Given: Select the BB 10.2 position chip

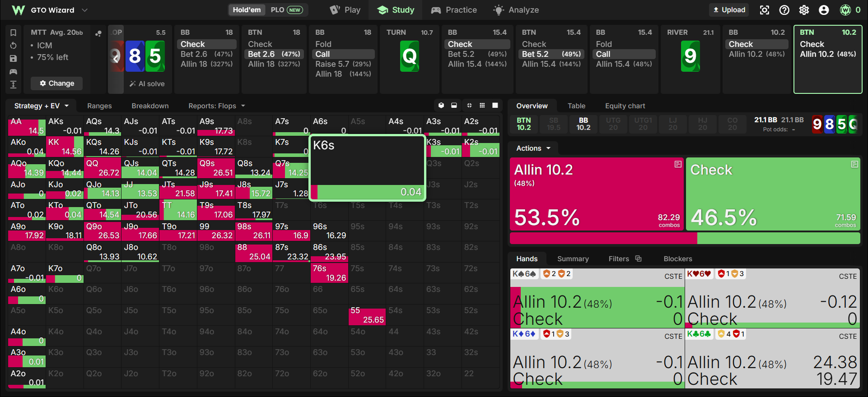Looking at the screenshot, I should click(583, 124).
